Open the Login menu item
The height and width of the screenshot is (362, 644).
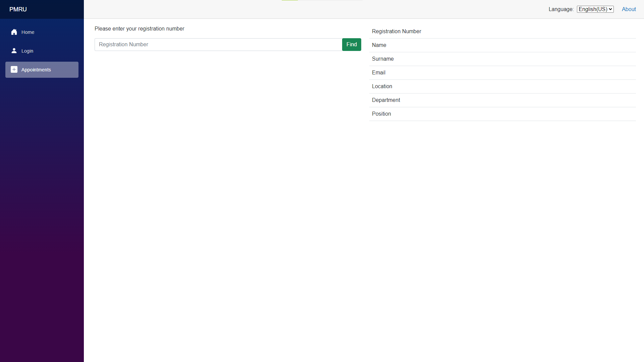tap(27, 51)
